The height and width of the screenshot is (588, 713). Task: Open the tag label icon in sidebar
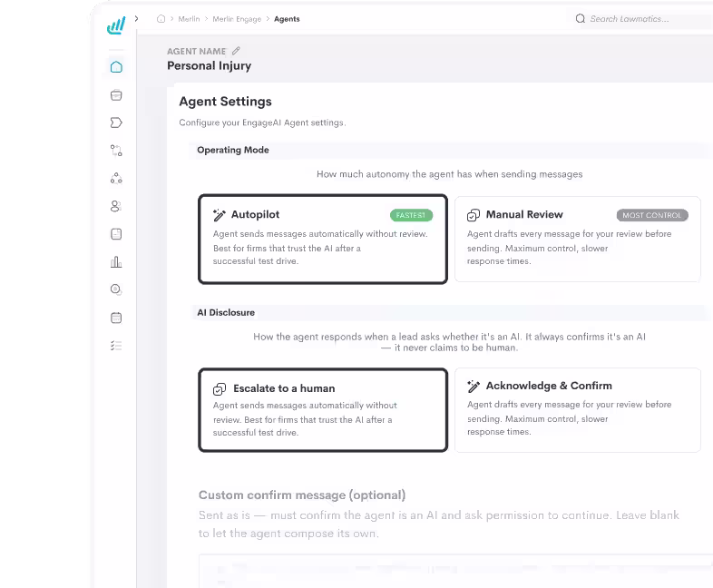click(x=116, y=122)
